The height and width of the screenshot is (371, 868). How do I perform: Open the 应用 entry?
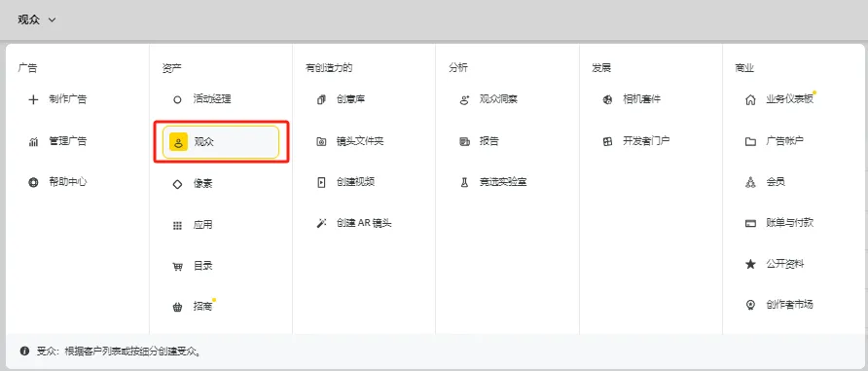[202, 225]
